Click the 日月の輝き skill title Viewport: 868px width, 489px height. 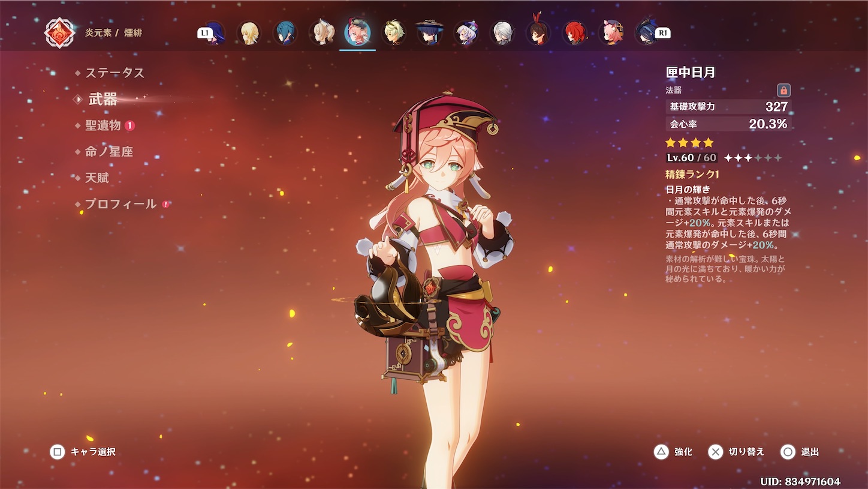click(x=688, y=190)
